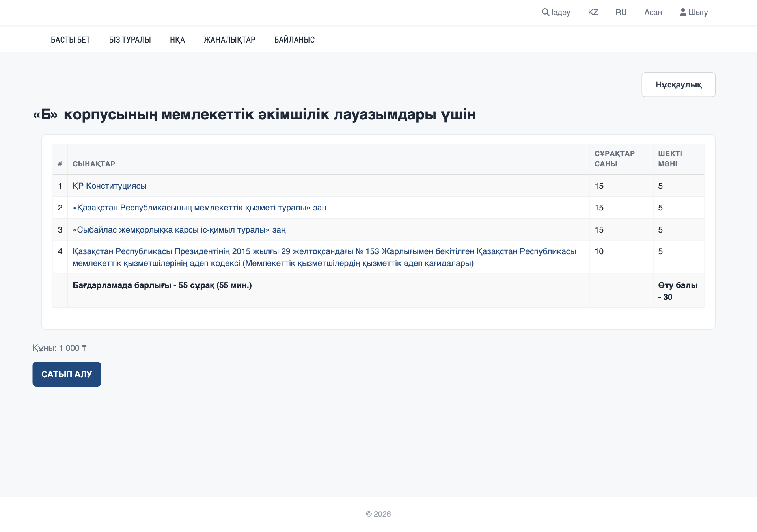
Task: Click the user profile icon beside Шығу
Action: (x=683, y=12)
